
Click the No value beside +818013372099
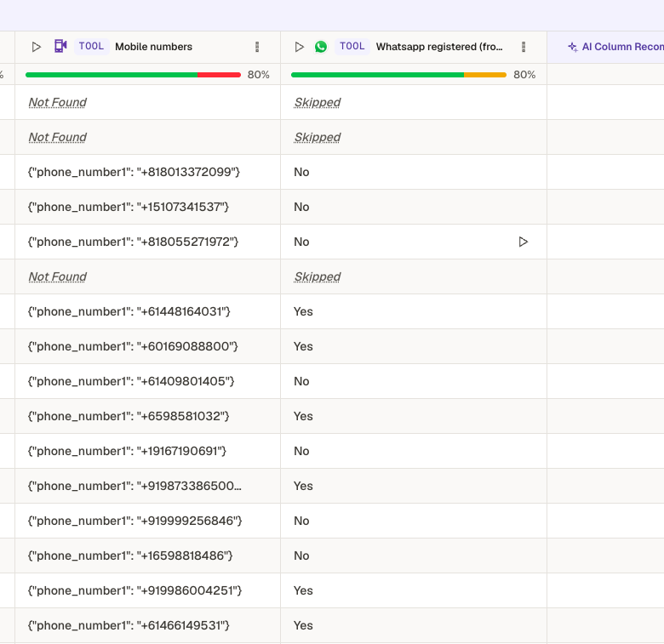point(301,172)
